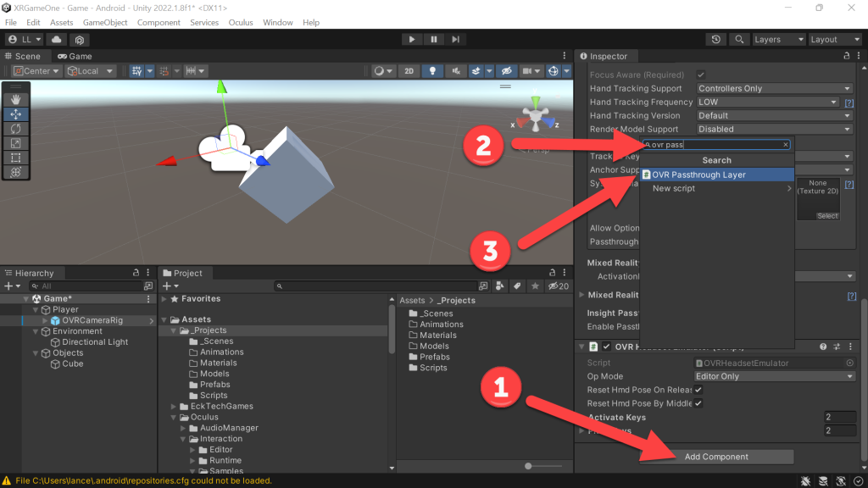Image resolution: width=868 pixels, height=488 pixels.
Task: Toggle scene visibility eye icon
Action: [x=507, y=71]
